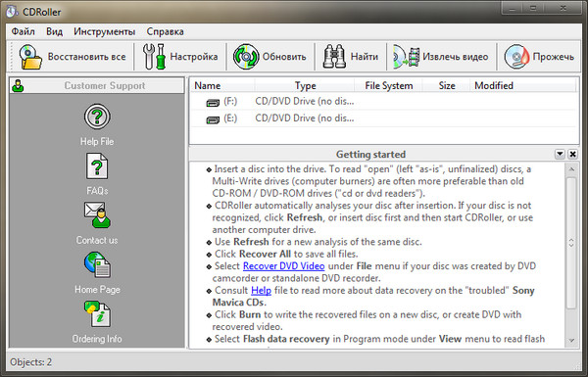Click the Objects: 2 status bar text

(31, 362)
